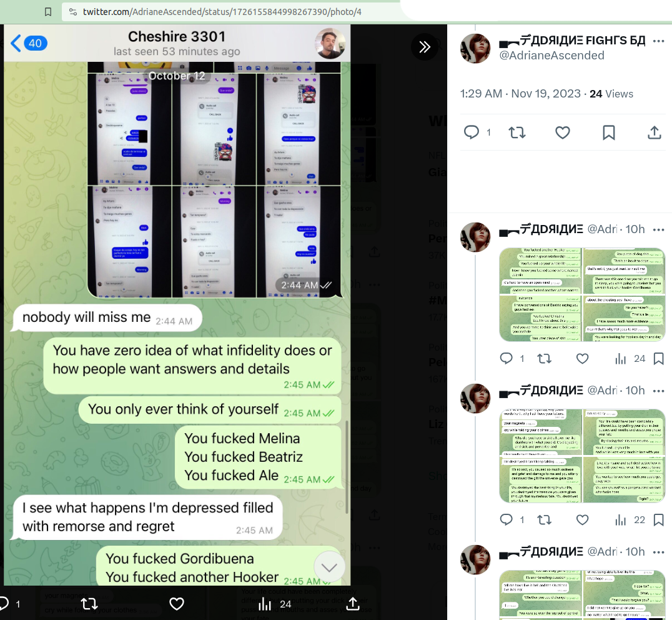Like the first reply tweet
The height and width of the screenshot is (620, 672).
coord(582,359)
